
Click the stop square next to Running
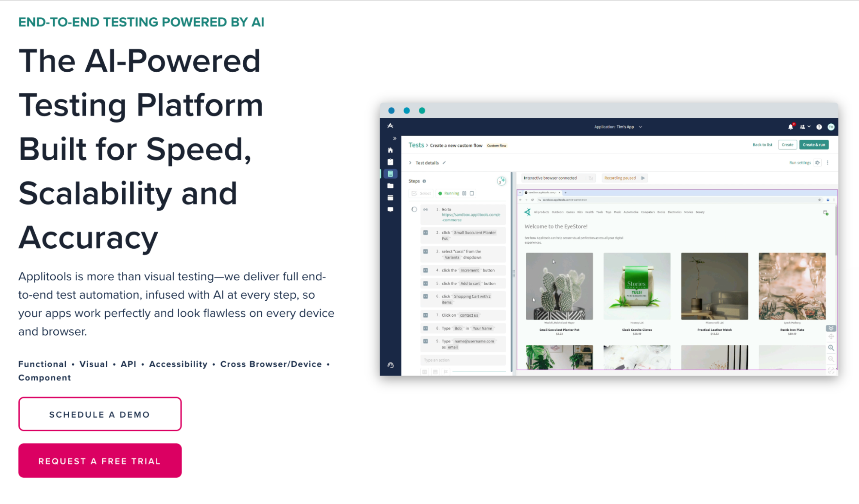(x=472, y=193)
